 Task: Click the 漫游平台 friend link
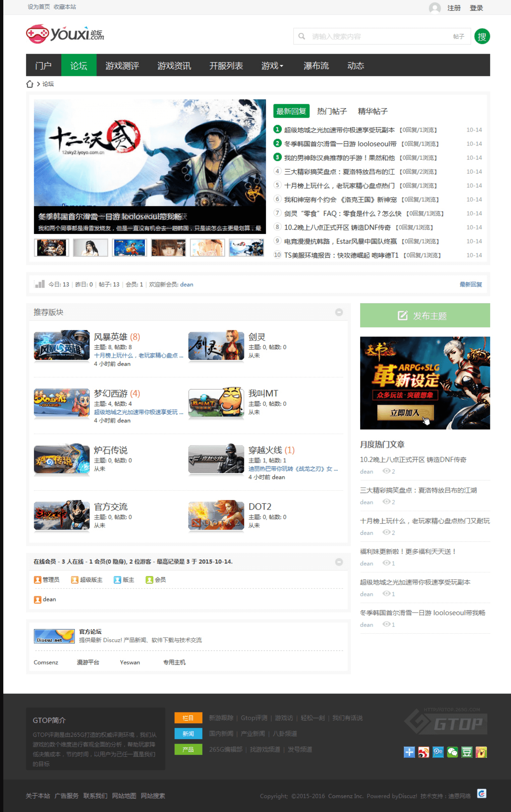pos(88,662)
